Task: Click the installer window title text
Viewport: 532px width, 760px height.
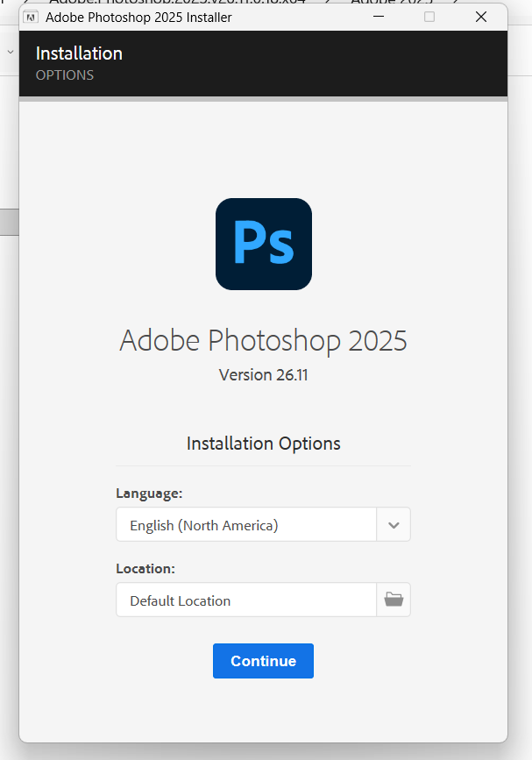Action: click(138, 17)
